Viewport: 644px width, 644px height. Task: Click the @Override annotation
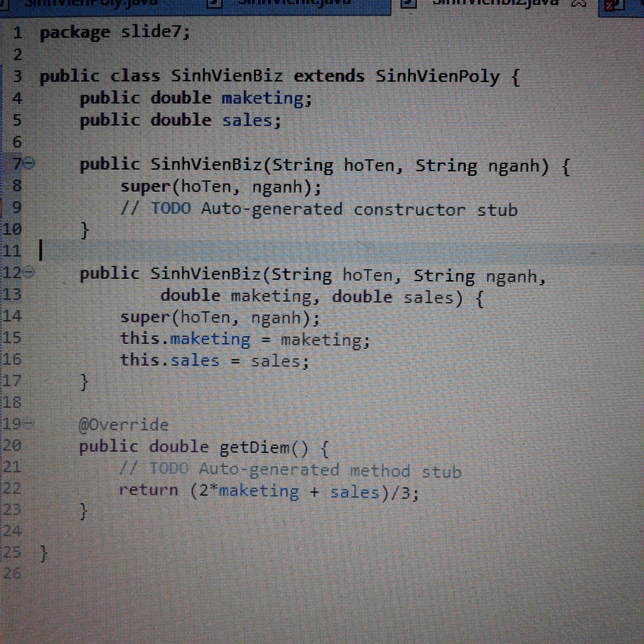123,425
